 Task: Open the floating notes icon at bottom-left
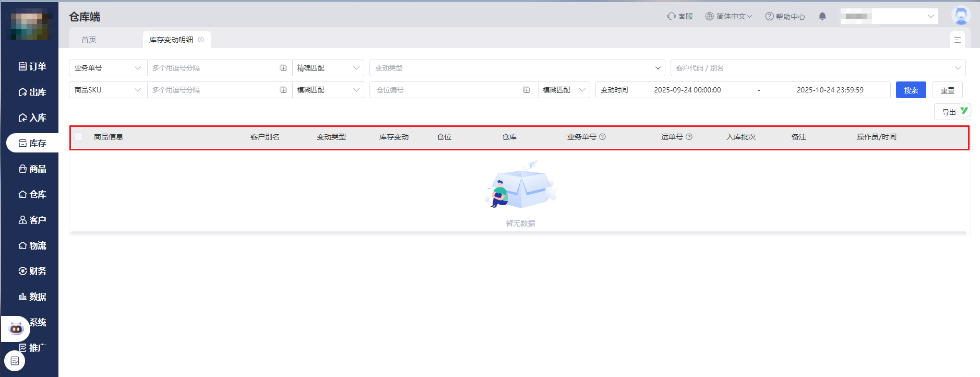pyautogui.click(x=15, y=361)
